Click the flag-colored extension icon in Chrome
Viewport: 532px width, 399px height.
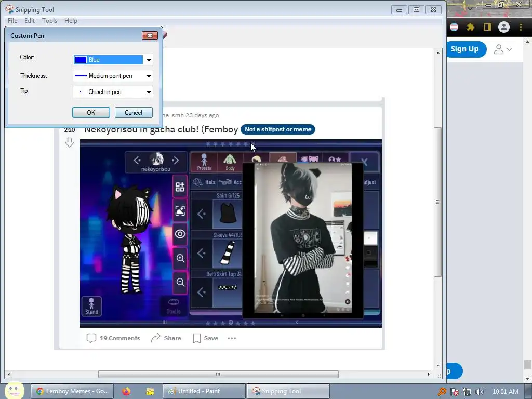coord(454,27)
